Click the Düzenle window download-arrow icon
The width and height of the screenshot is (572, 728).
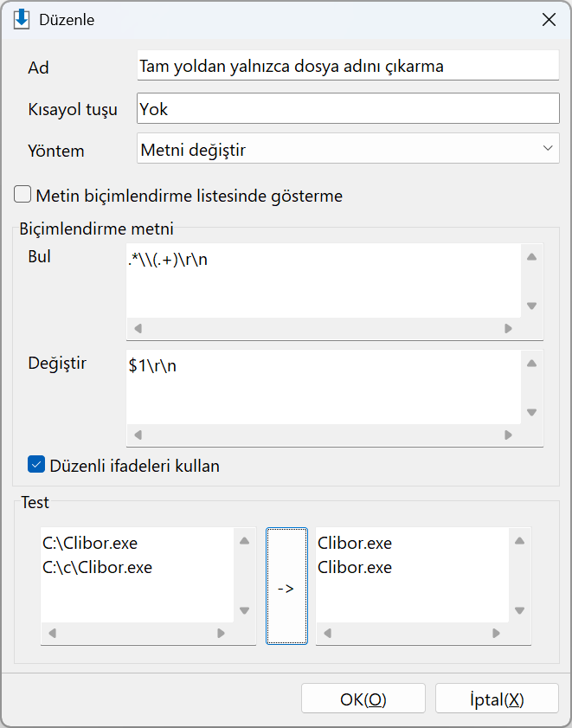click(x=22, y=19)
